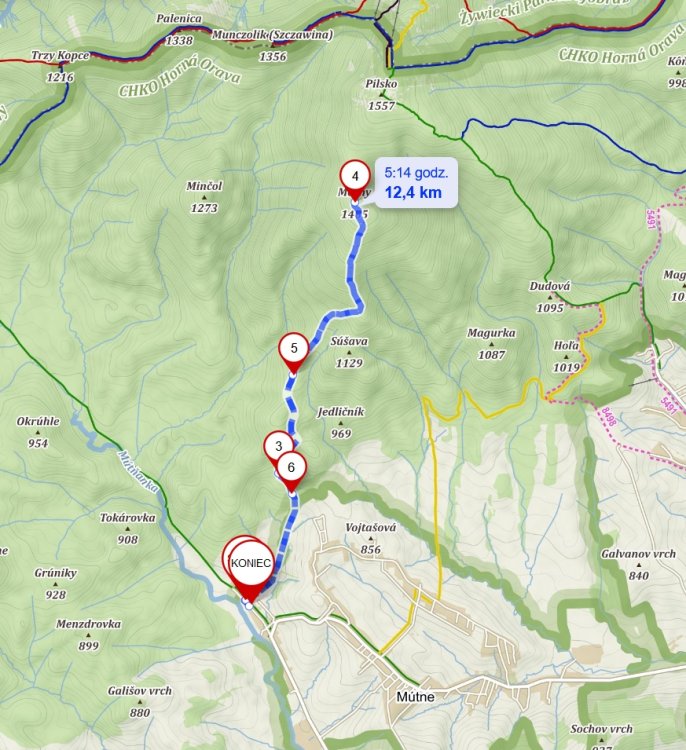Click the Tokárovka 908 peak label
Screen dimensions: 686x750
click(128, 529)
